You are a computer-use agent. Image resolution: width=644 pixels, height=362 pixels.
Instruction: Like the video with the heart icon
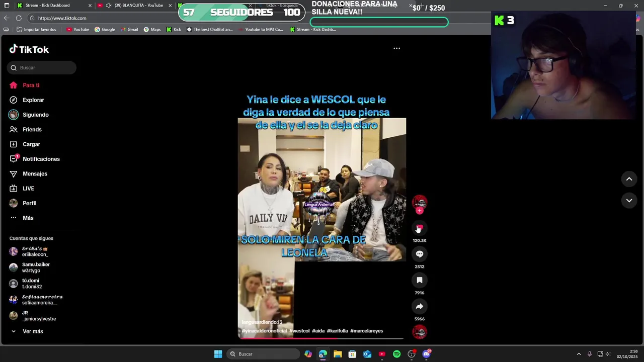pos(420,228)
